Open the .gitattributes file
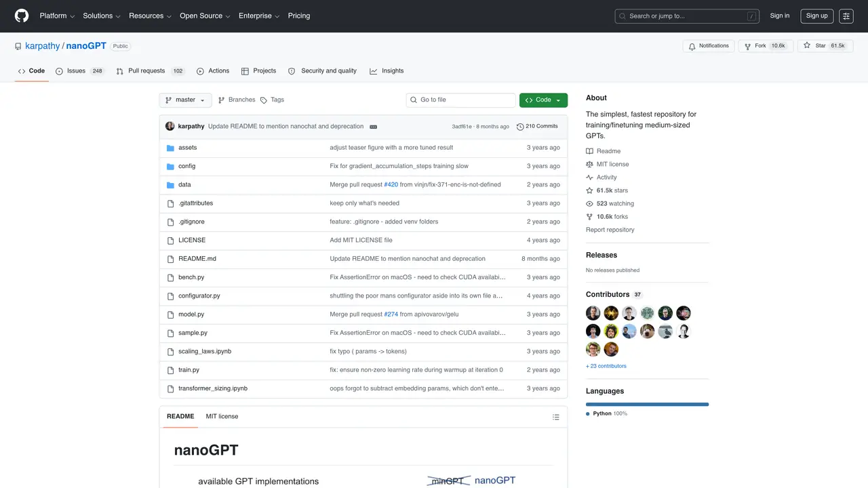The height and width of the screenshot is (488, 868). pyautogui.click(x=195, y=203)
